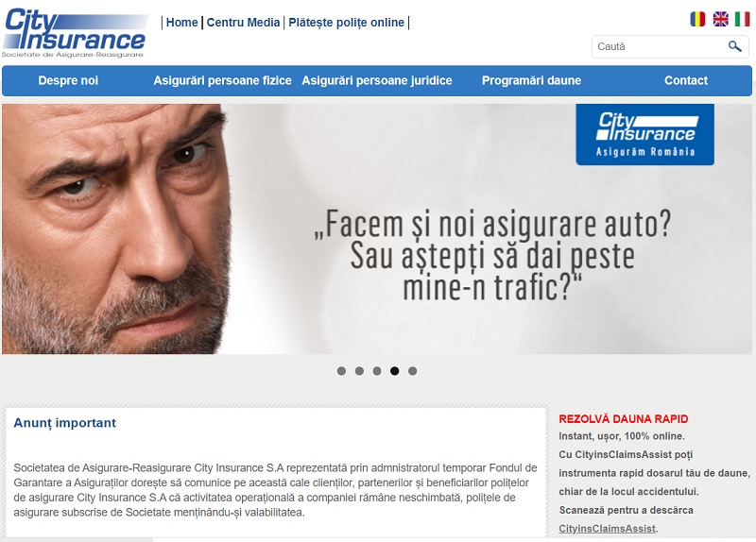Select the Italian flag language icon
Image resolution: width=756 pixels, height=542 pixels.
(x=743, y=19)
